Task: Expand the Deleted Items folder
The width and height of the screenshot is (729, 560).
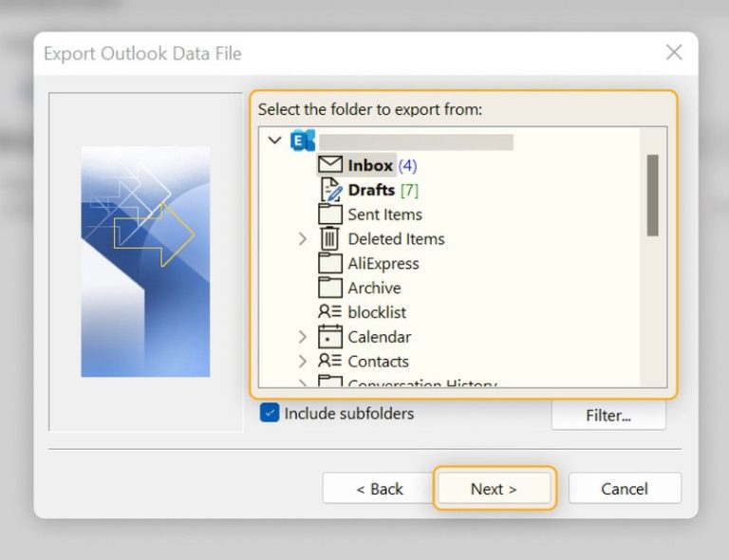Action: click(303, 239)
